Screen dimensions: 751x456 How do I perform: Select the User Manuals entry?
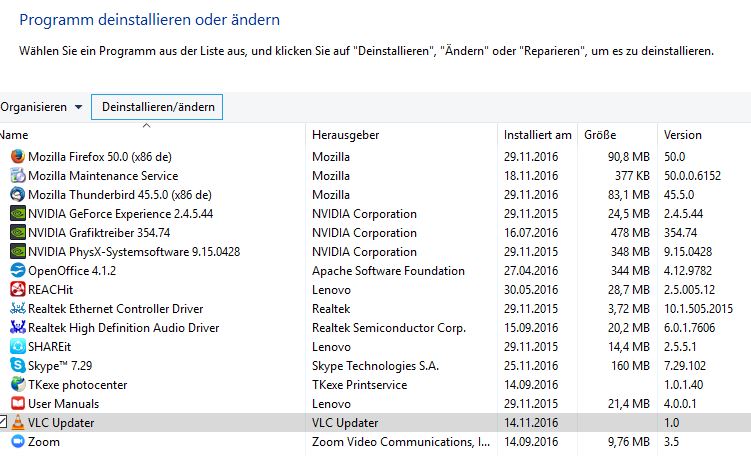pyautogui.click(x=63, y=404)
